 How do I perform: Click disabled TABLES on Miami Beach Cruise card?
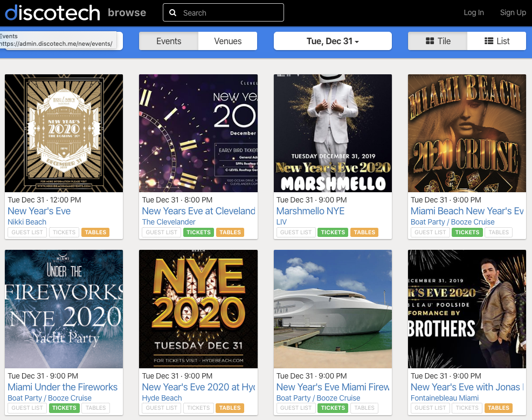point(499,232)
